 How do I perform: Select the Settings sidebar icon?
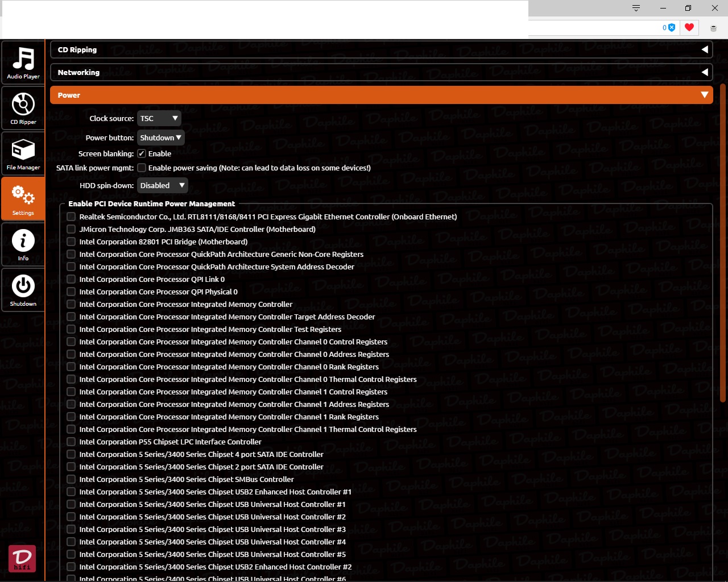pos(23,199)
